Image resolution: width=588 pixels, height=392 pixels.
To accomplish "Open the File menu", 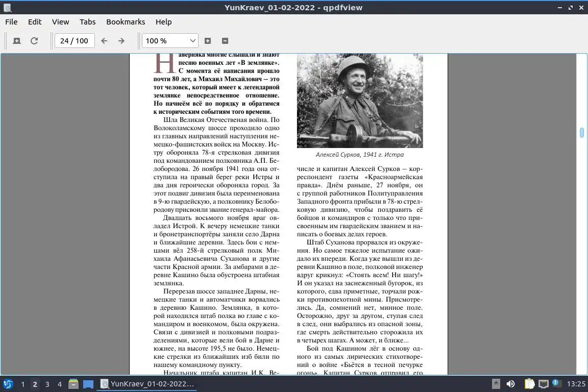I will point(11,22).
